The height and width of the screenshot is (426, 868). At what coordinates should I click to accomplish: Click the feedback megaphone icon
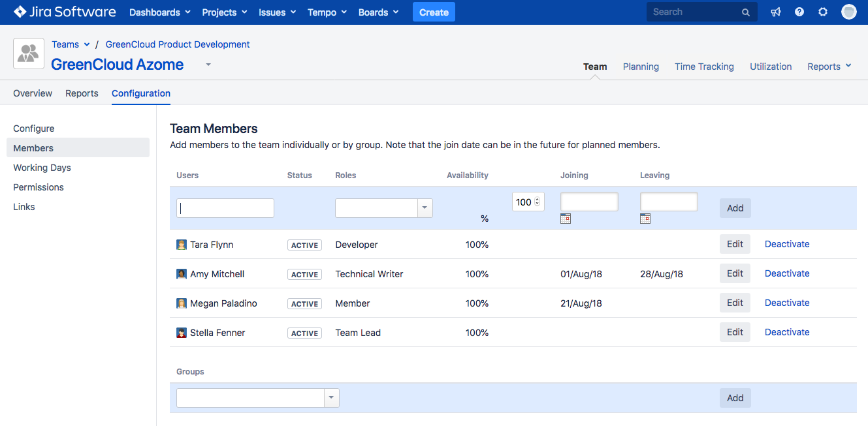[776, 12]
